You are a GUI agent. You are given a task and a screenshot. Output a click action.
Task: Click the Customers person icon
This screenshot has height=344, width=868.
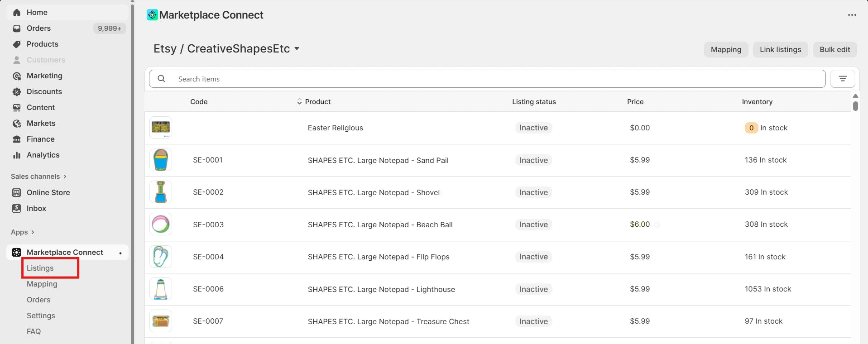17,60
